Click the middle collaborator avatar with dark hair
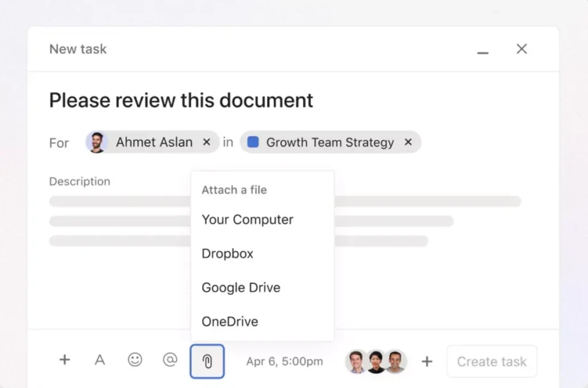Screen dimensions: 588x388 pyautogui.click(x=376, y=362)
